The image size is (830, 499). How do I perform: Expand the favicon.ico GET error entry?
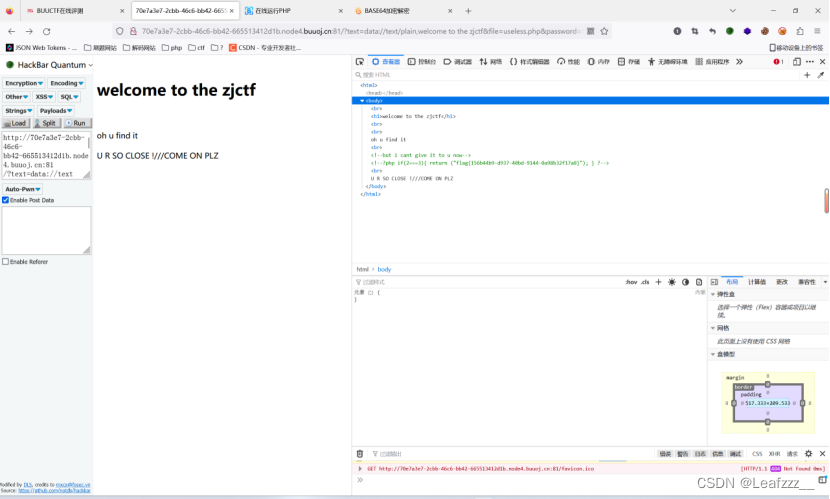coord(360,468)
